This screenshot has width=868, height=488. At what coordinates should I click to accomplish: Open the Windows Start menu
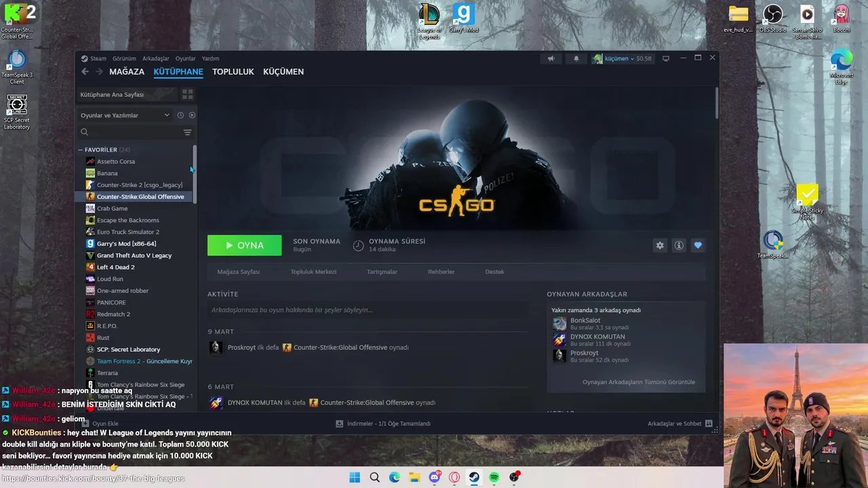point(355,477)
